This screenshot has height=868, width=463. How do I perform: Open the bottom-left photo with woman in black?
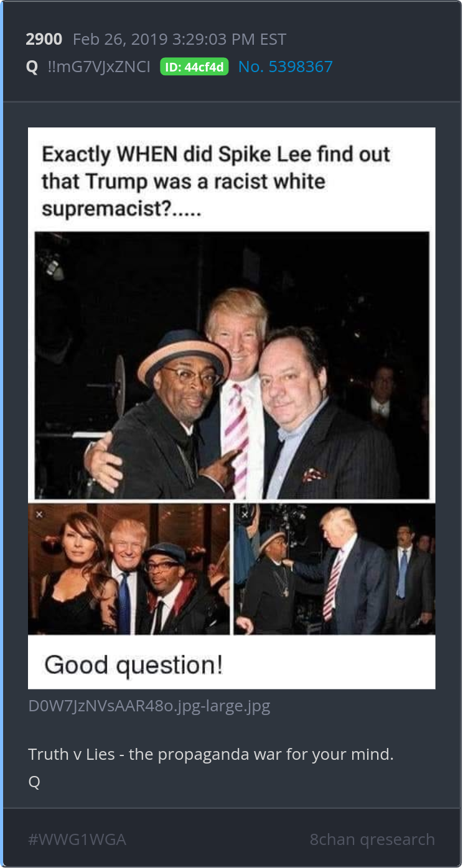click(129, 569)
